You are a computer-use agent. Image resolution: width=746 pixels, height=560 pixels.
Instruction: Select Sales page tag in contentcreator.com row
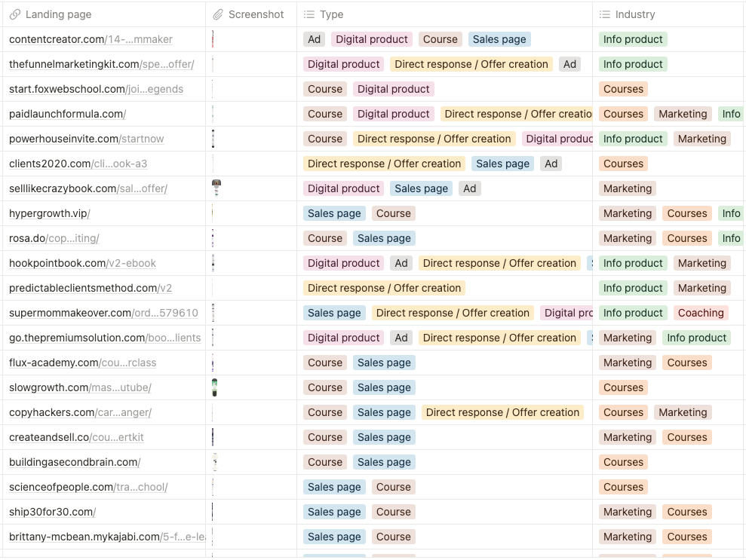click(499, 39)
